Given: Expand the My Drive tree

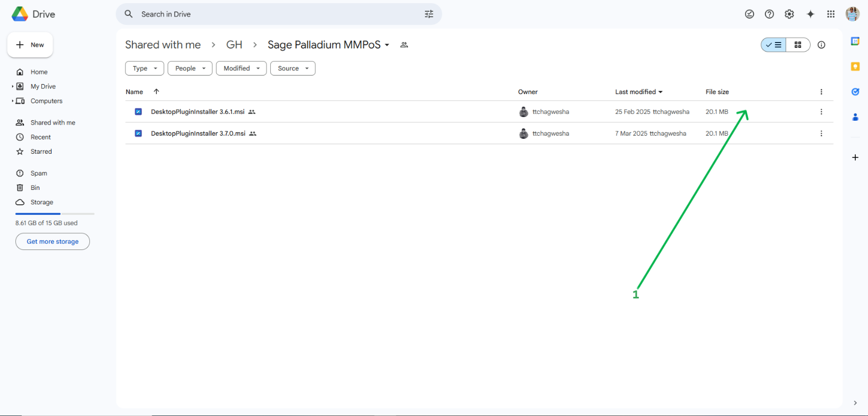Looking at the screenshot, I should [x=12, y=86].
